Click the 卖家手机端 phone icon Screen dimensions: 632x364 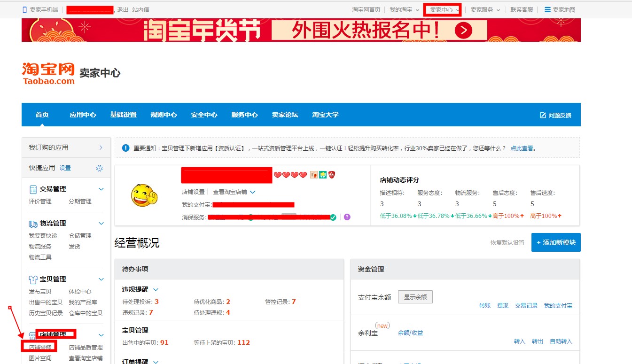(25, 9)
